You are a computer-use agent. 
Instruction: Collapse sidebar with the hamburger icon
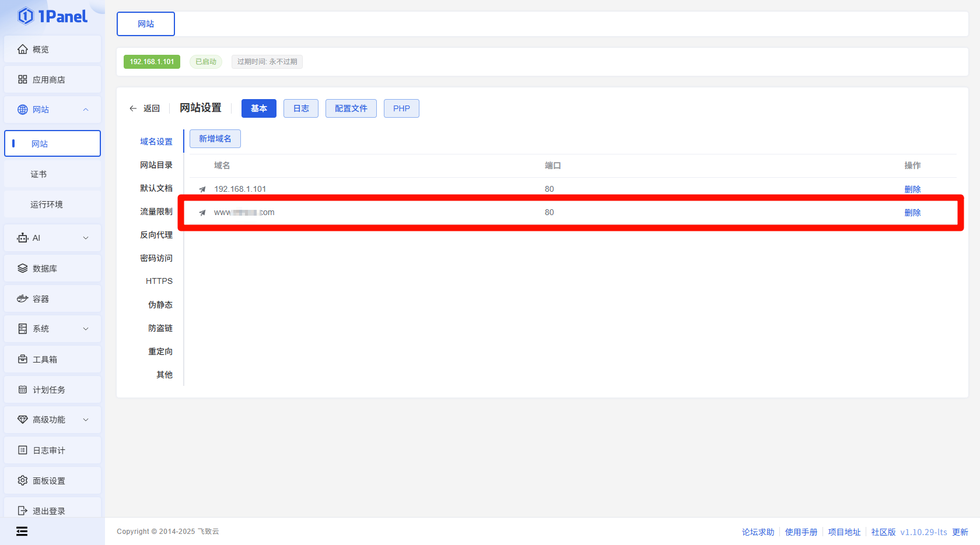coord(22,531)
